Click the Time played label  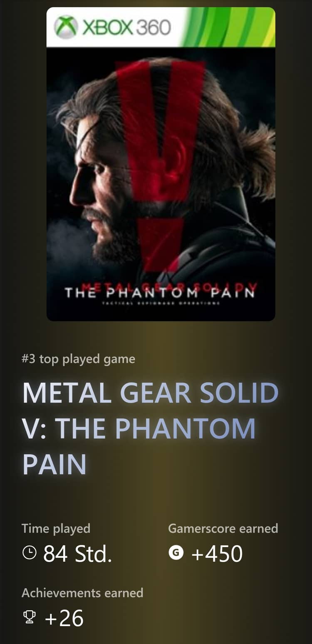(x=56, y=529)
